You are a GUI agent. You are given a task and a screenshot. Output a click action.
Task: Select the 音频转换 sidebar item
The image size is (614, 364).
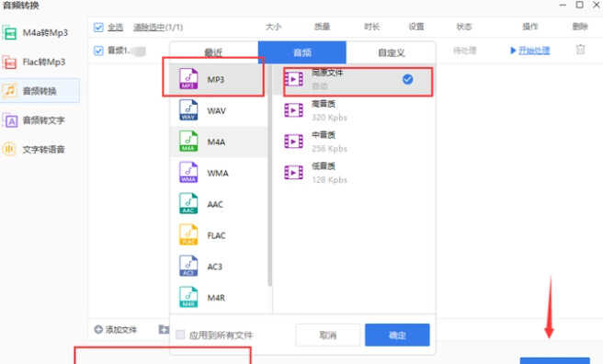point(40,91)
